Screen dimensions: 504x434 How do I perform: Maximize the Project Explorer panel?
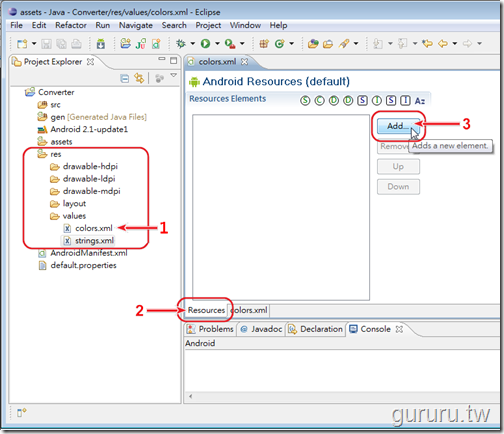coord(173,60)
